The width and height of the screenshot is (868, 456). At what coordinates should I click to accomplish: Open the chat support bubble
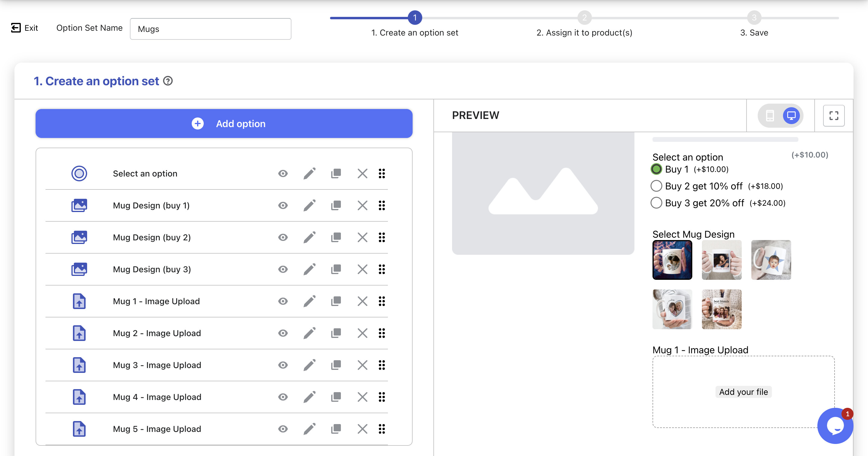point(835,426)
